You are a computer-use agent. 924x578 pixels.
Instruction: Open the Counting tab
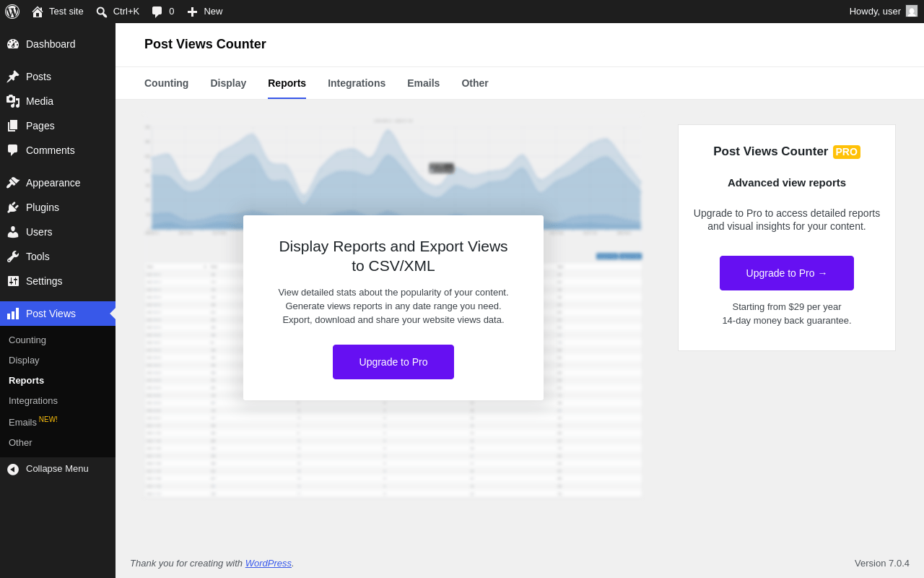coord(166,83)
